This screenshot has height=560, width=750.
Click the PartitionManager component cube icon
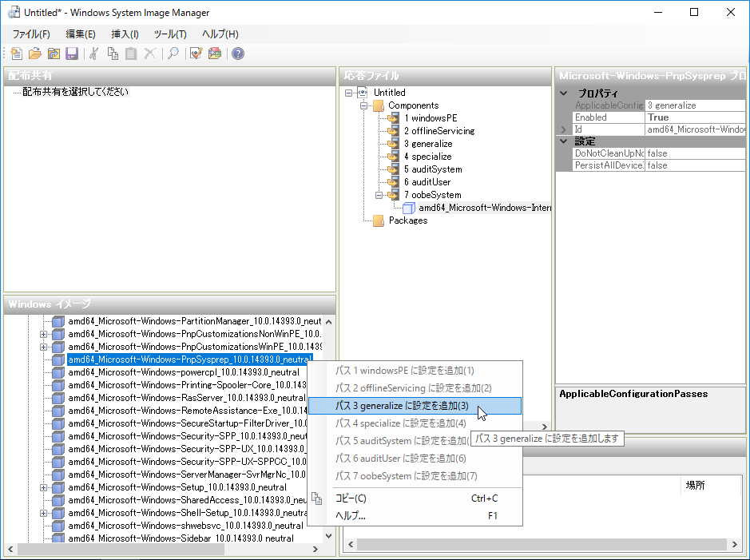pyautogui.click(x=58, y=321)
